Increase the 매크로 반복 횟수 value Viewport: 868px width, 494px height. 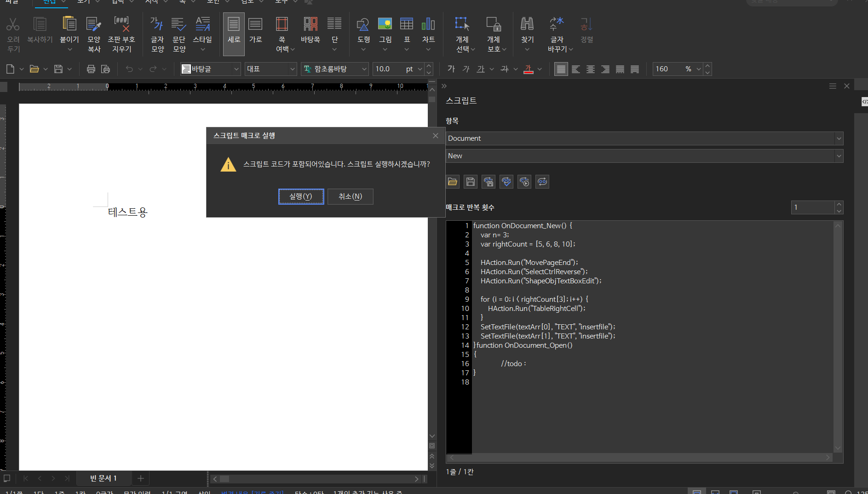pos(839,204)
